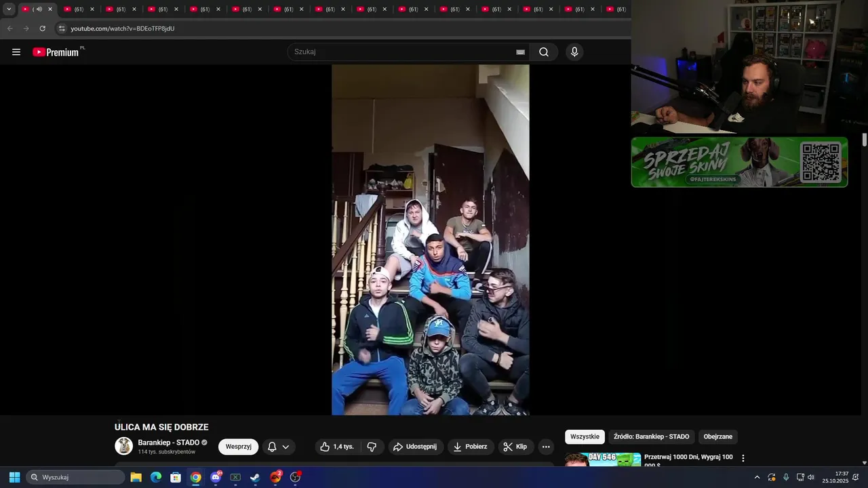Open Microsoft Store from taskbar
Image resolution: width=868 pixels, height=488 pixels.
coord(176,477)
